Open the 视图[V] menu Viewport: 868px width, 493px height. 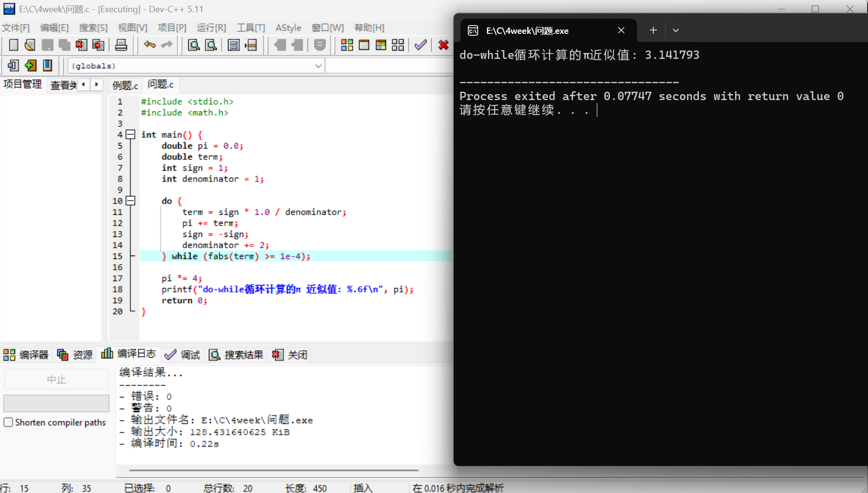pyautogui.click(x=132, y=28)
